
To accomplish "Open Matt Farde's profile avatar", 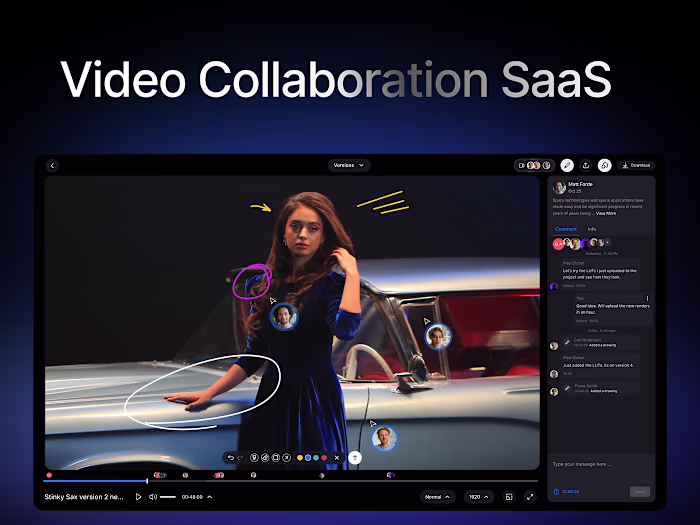I will tap(559, 187).
